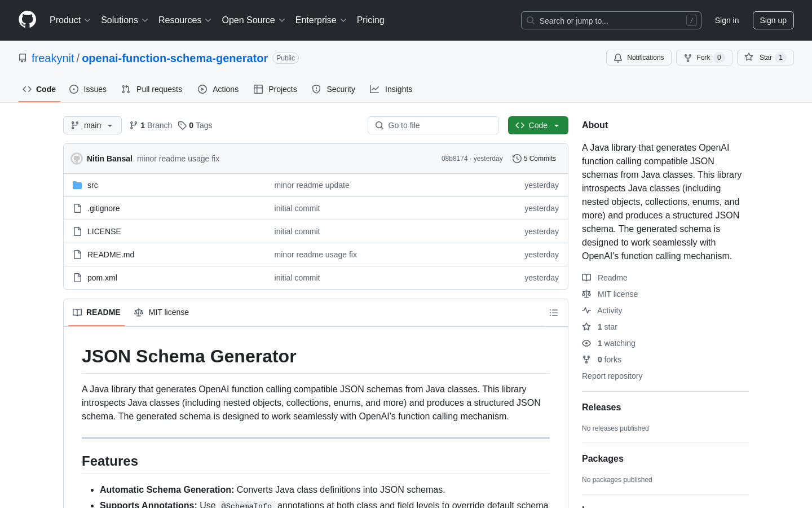
Task: Click the Search or jump to field
Action: 611,20
